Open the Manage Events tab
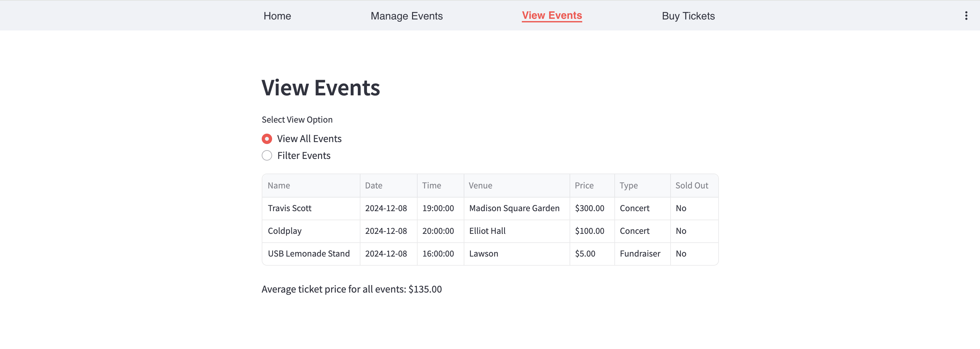This screenshot has height=349, width=980. pyautogui.click(x=406, y=16)
